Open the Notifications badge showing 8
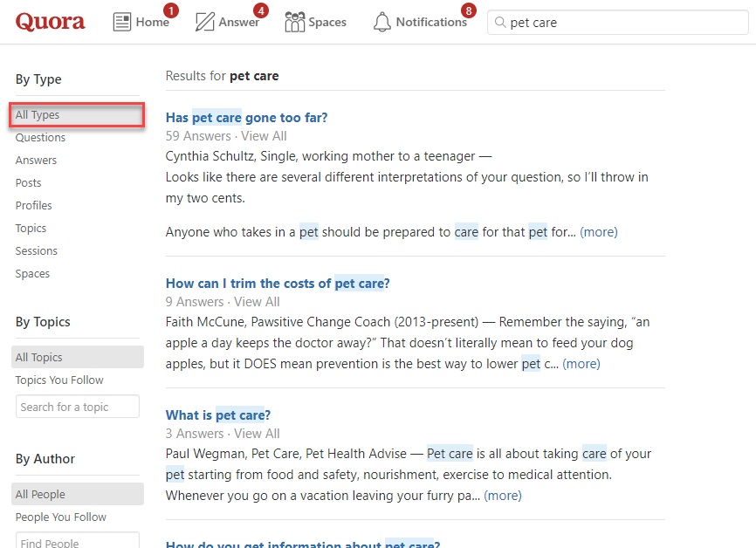The height and width of the screenshot is (548, 756). click(x=469, y=10)
